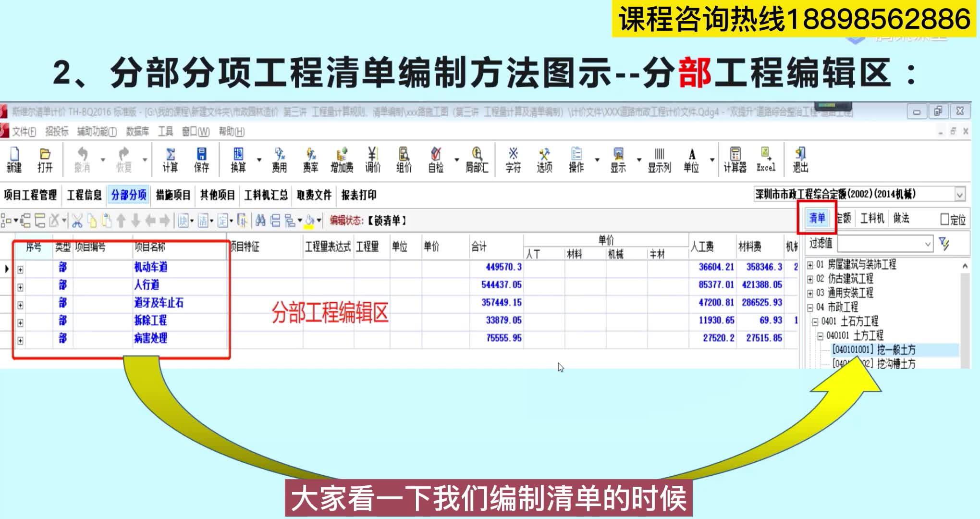
Task: Click the 费用 cost icon
Action: coord(279,160)
